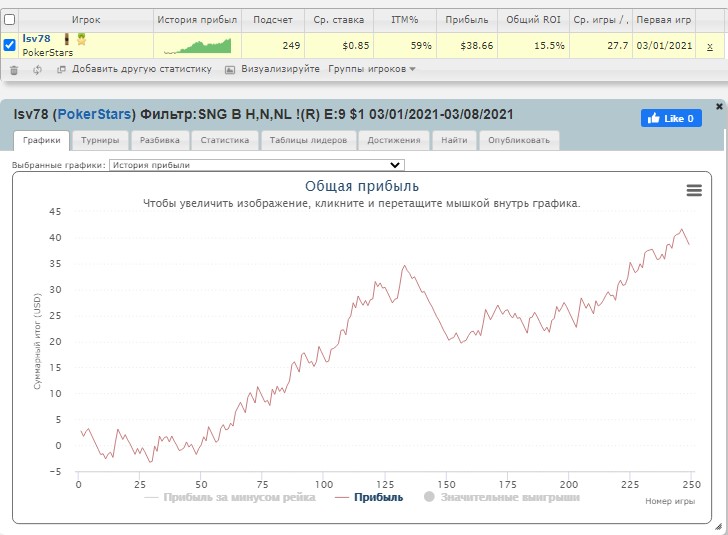Click the 59% ITM cell
The height and width of the screenshot is (535, 728).
pos(404,46)
